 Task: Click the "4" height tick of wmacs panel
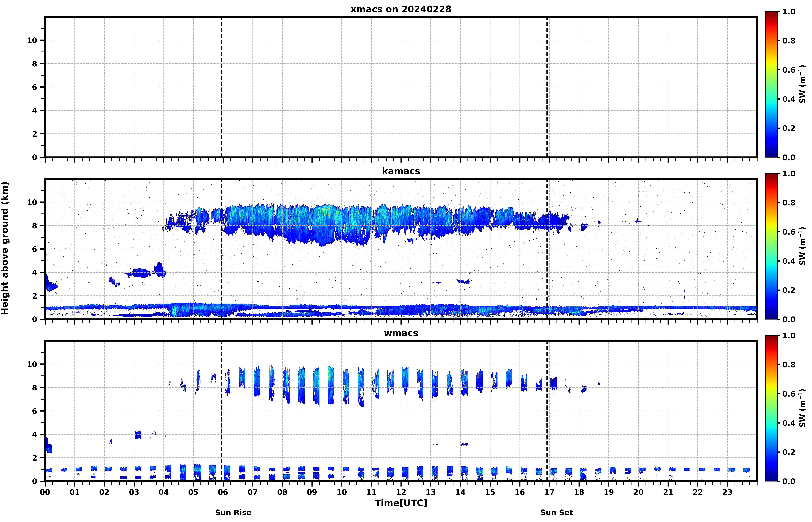tap(35, 435)
